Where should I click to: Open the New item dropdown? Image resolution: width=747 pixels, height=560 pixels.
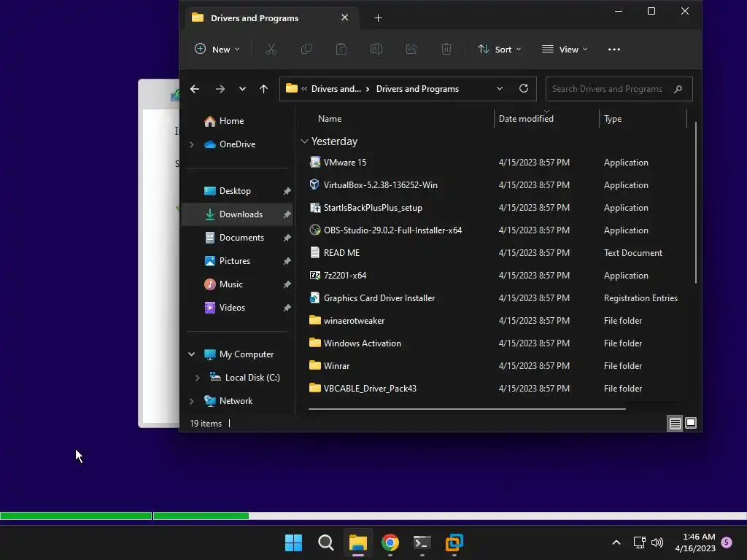[x=217, y=49]
